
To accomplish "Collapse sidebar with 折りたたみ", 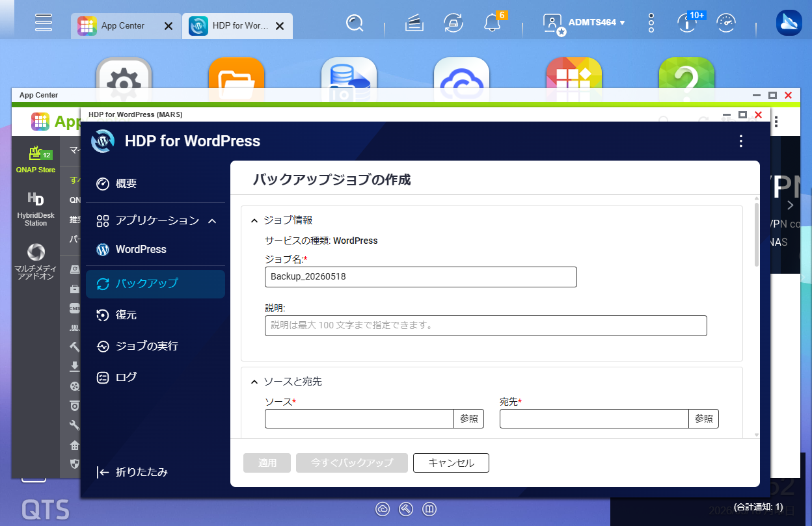I will [132, 472].
